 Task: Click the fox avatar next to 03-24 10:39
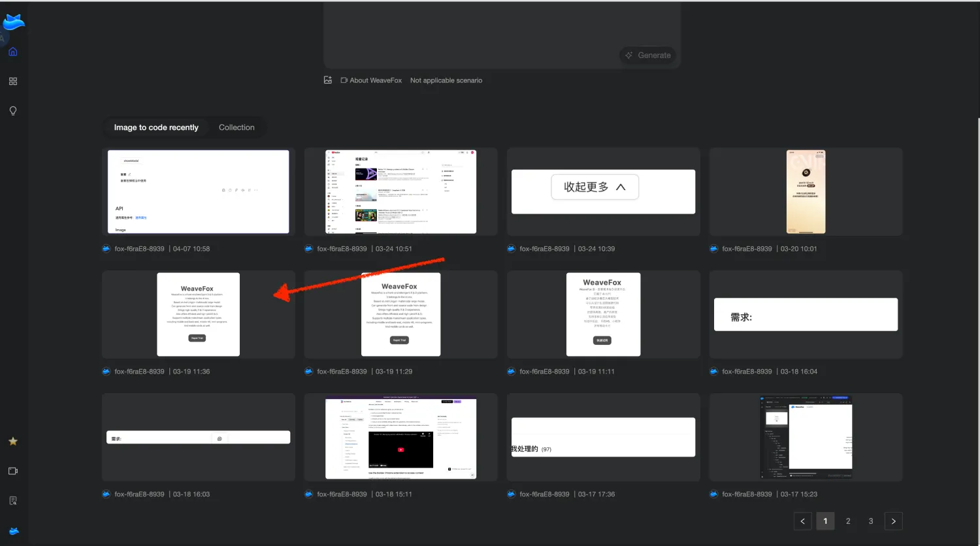512,249
